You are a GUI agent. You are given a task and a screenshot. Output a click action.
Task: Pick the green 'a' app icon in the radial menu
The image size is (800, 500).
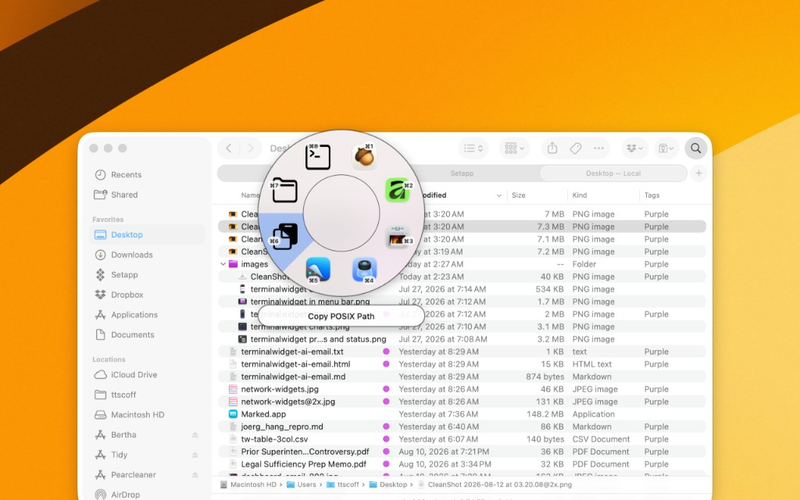point(398,191)
